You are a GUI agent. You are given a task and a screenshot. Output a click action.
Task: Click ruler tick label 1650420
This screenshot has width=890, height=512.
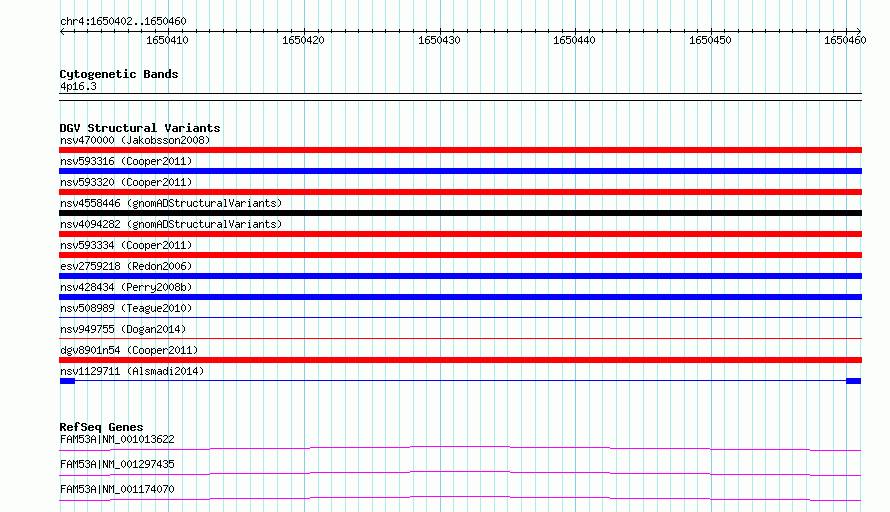(303, 40)
